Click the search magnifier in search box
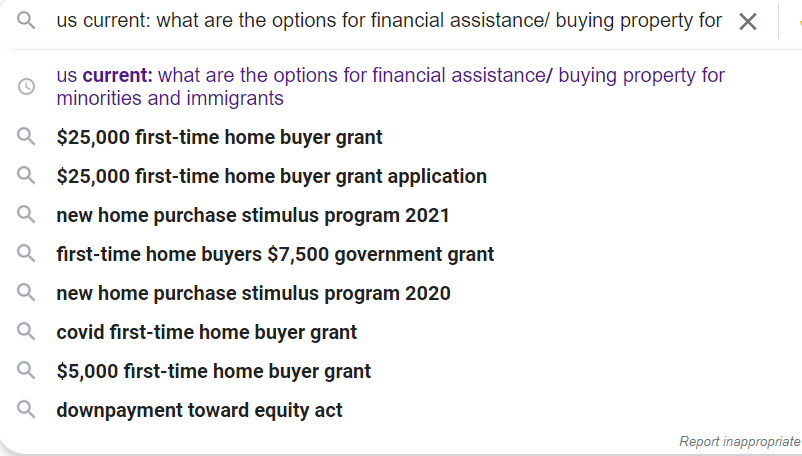The height and width of the screenshot is (456, 802). pyautogui.click(x=26, y=20)
